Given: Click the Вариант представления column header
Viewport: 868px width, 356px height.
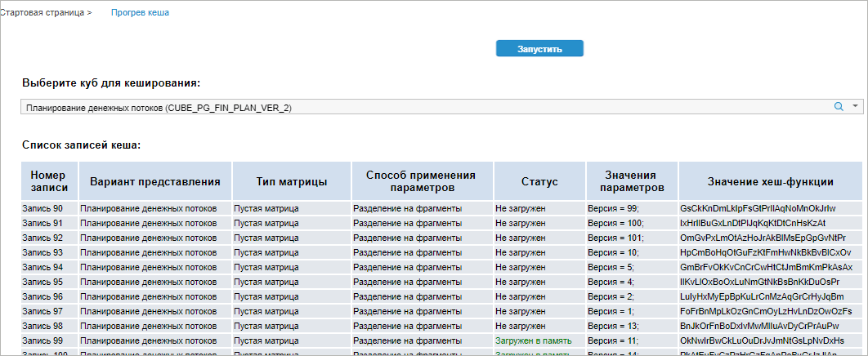Looking at the screenshot, I should coord(155,181).
